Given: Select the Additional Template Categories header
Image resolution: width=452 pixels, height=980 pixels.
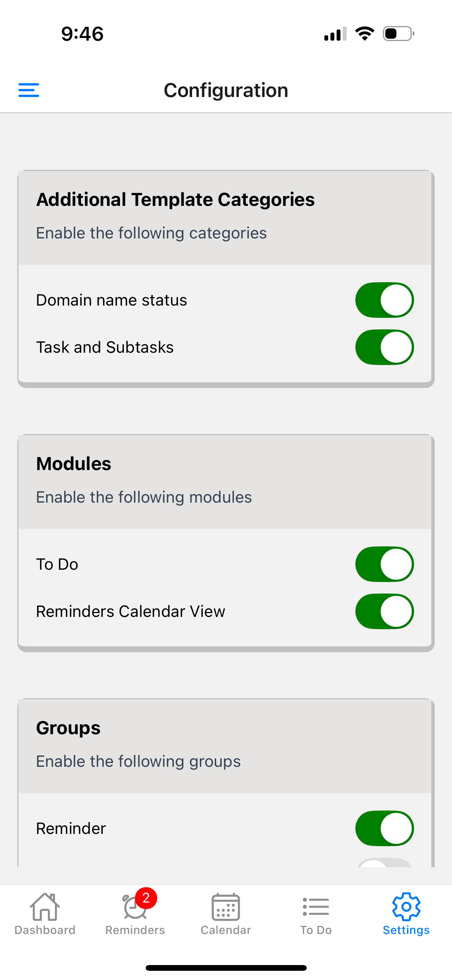Looking at the screenshot, I should pos(175,200).
